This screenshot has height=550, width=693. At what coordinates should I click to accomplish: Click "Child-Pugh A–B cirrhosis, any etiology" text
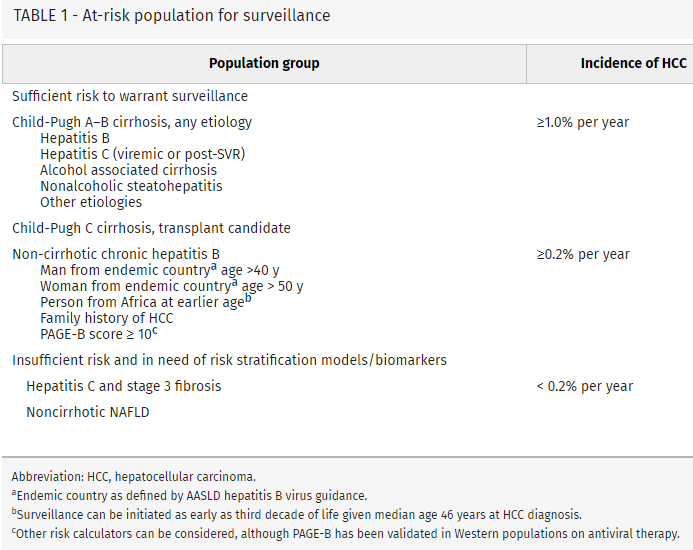click(x=132, y=122)
